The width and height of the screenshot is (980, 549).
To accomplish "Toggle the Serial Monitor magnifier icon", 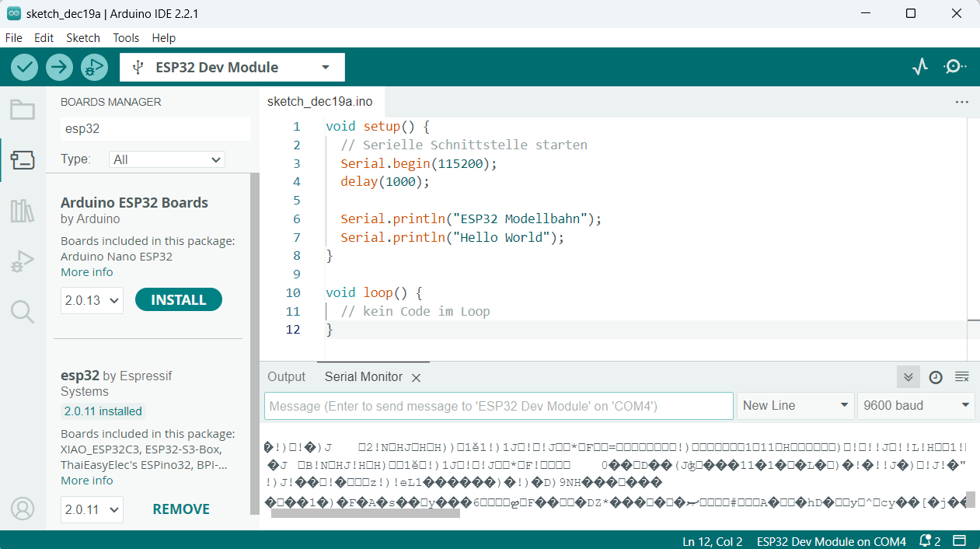I will (x=955, y=67).
